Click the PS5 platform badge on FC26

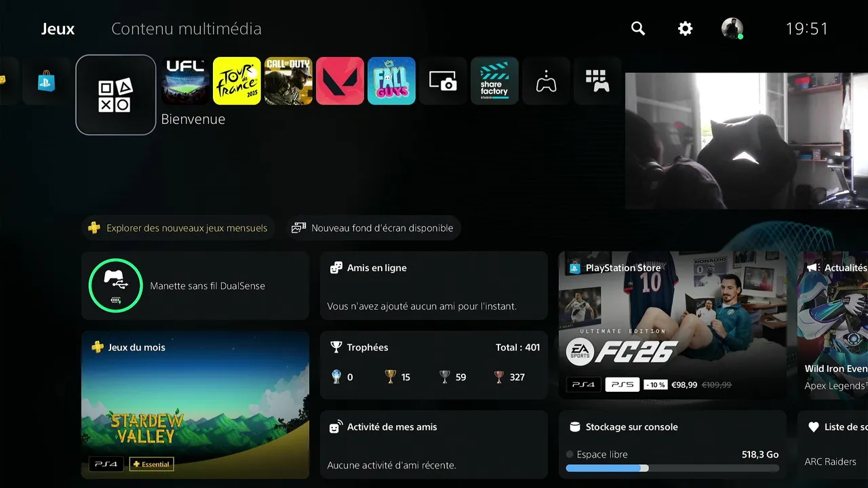point(623,384)
